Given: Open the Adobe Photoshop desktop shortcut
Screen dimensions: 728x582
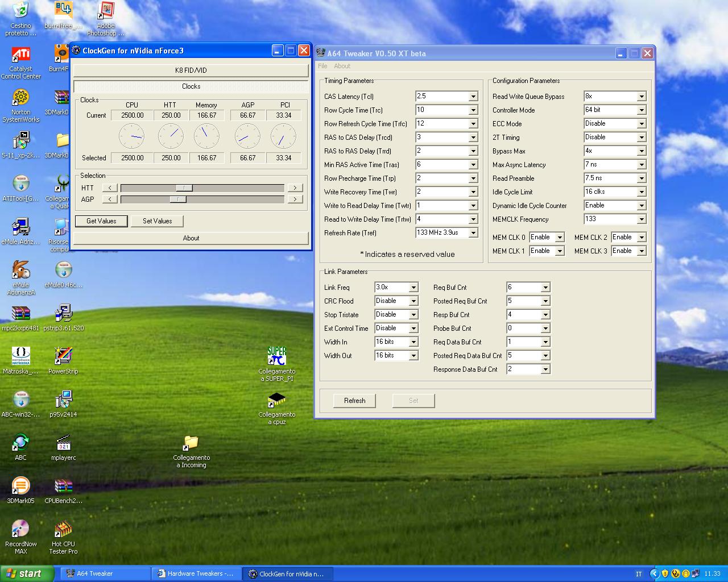Looking at the screenshot, I should coord(106,10).
